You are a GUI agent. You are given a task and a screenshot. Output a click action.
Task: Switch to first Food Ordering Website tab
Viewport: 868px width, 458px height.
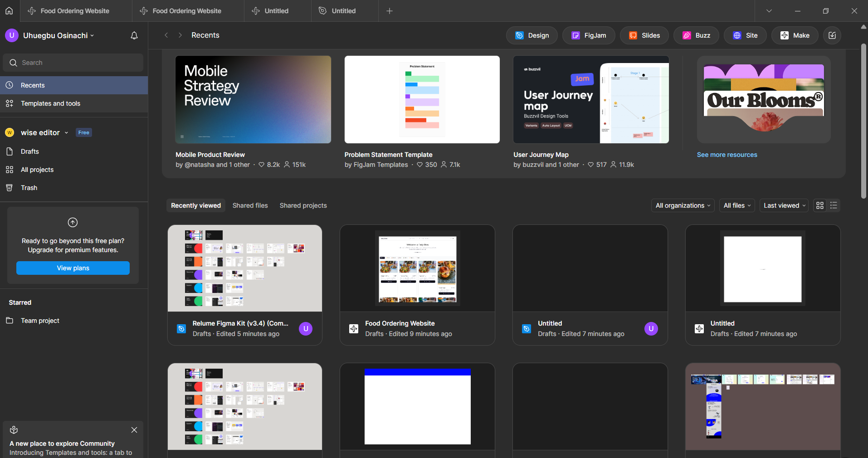[76, 11]
